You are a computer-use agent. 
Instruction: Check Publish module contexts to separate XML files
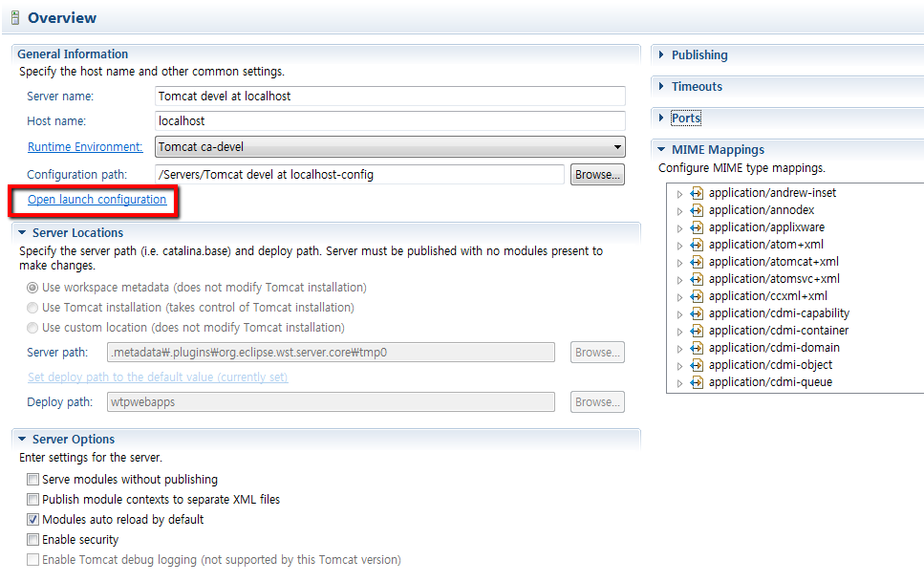pyautogui.click(x=33, y=500)
